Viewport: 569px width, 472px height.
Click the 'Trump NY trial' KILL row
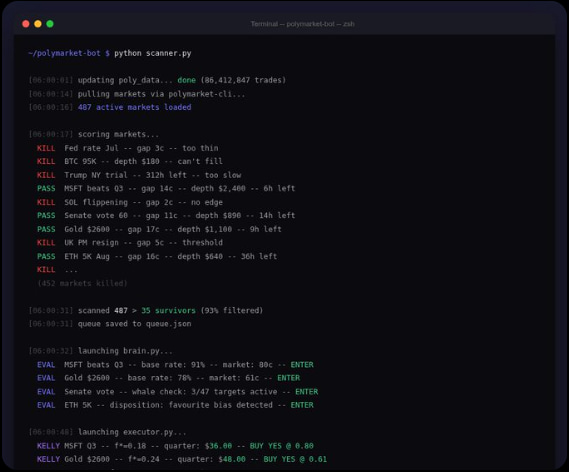pos(139,175)
